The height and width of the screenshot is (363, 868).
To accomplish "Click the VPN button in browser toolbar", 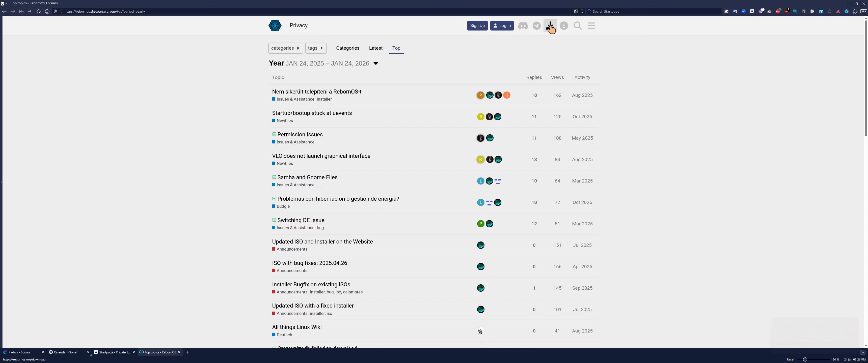I will [x=863, y=11].
